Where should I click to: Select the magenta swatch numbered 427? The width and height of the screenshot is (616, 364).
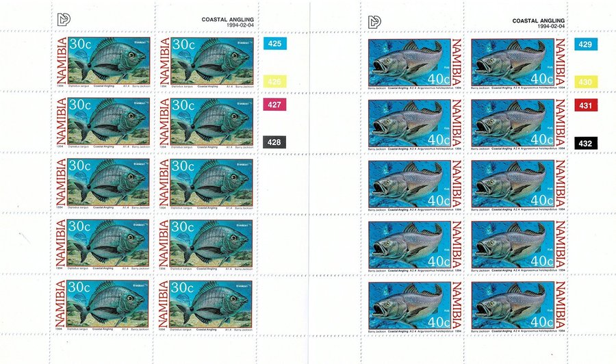(274, 105)
